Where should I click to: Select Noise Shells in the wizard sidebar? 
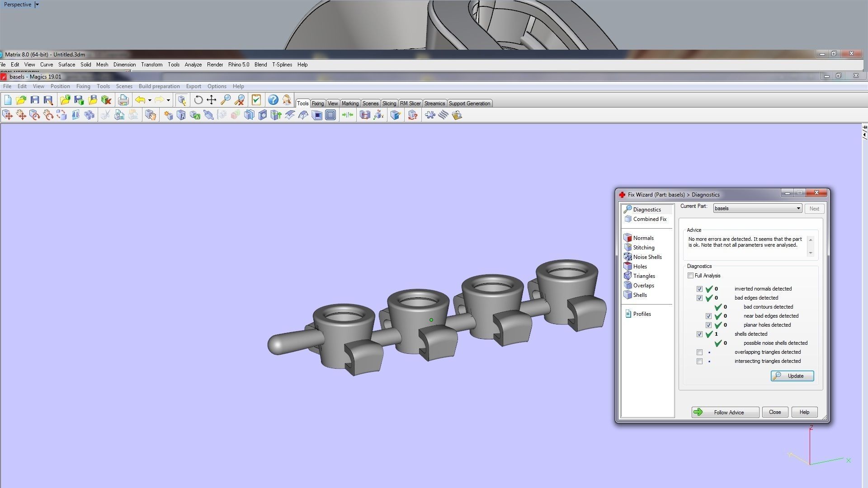pos(643,257)
